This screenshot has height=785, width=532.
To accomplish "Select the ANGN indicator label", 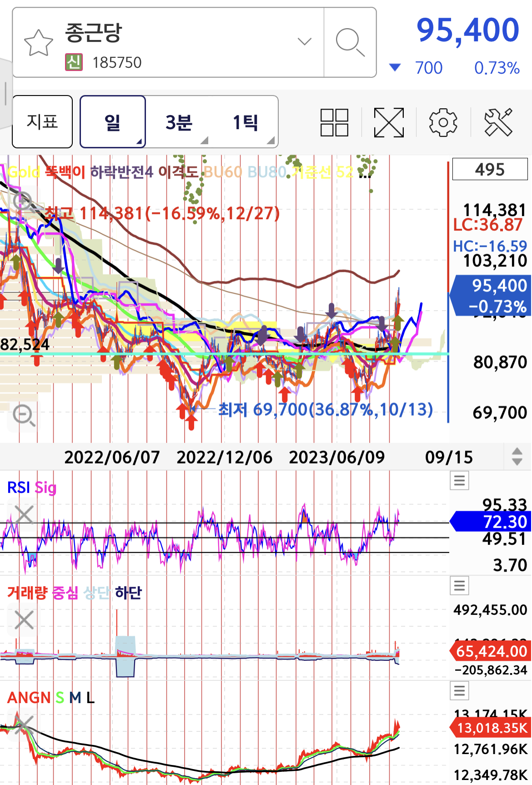I will [29, 698].
